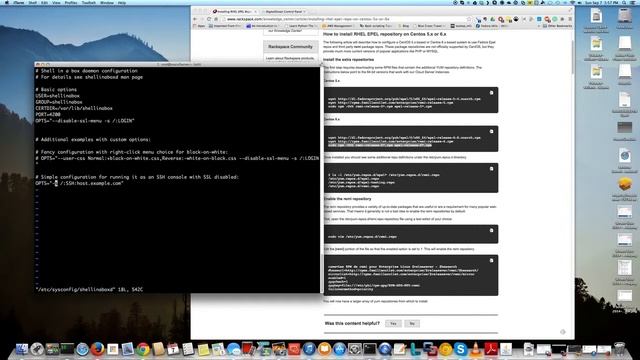Open the Edit menu in menu bar

[44, 2]
